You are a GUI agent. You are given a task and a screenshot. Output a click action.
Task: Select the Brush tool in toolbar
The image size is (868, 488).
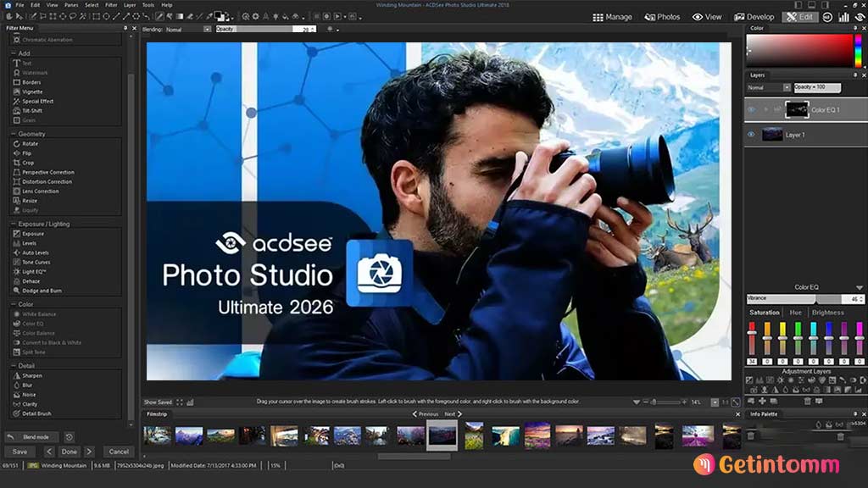159,17
